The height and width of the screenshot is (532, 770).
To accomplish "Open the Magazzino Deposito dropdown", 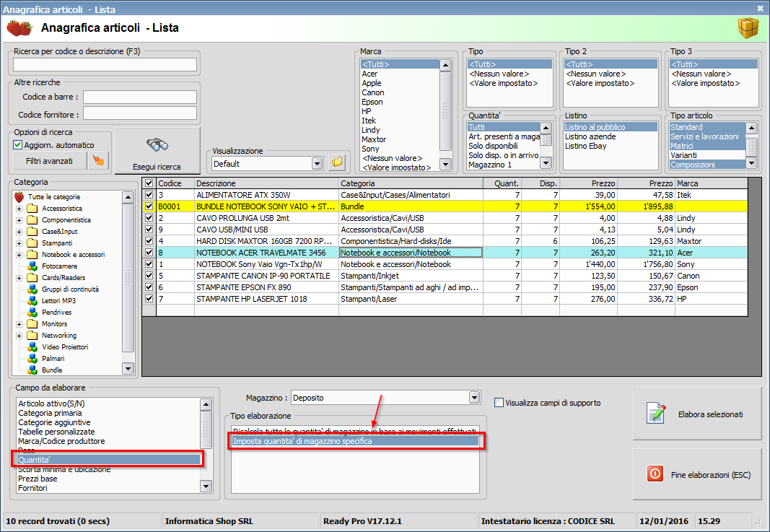I will 474,398.
